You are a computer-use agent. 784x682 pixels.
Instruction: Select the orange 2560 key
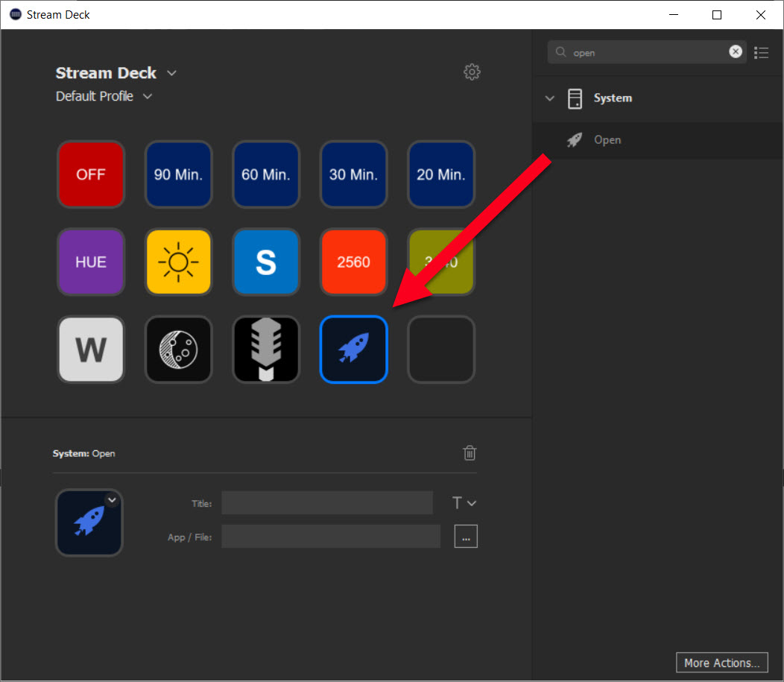353,262
